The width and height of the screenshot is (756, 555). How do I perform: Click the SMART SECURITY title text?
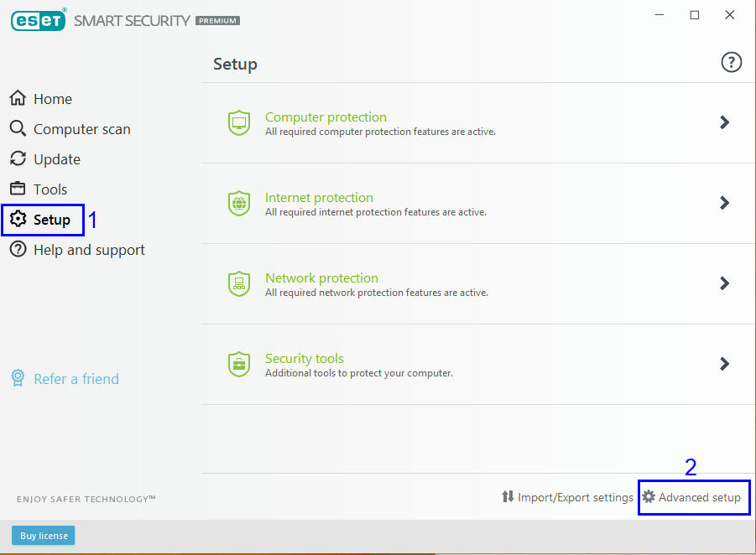pyautogui.click(x=132, y=21)
